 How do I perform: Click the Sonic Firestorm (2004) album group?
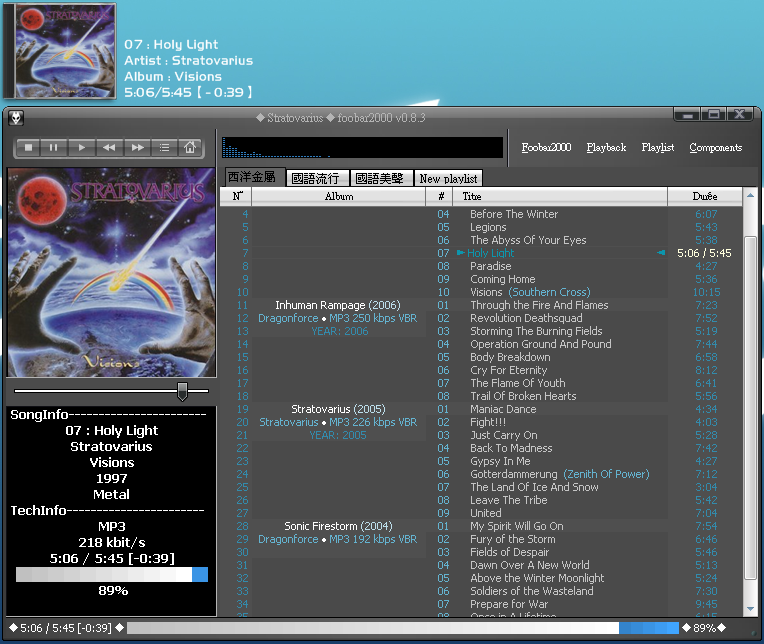[x=338, y=526]
